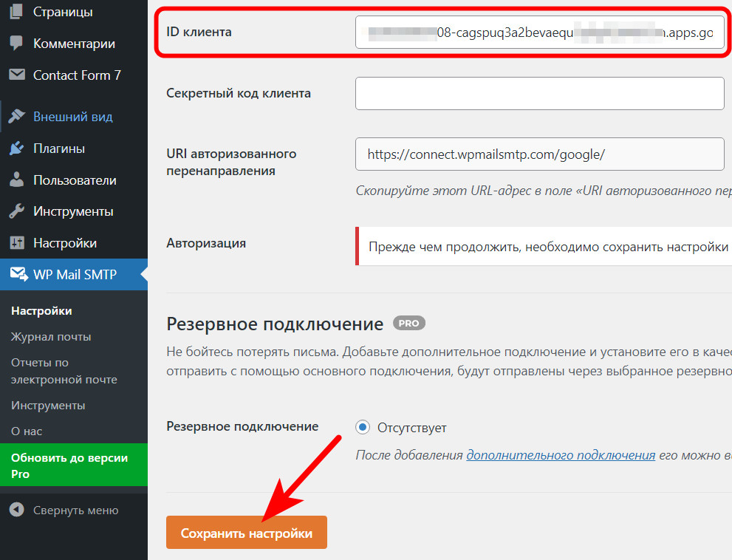Click the Секретный код клиента field
The width and height of the screenshot is (732, 560).
540,93
